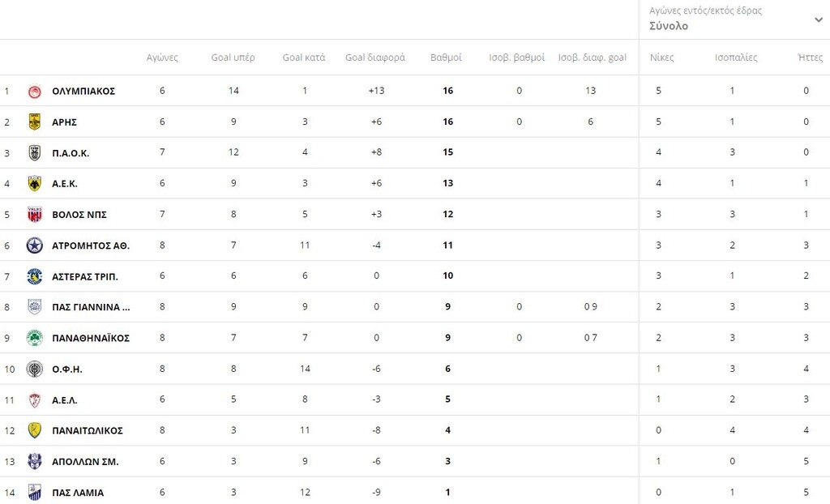The image size is (830, 504).
Task: Open the ΠΑΣ ΛΑΜΙΑ team name
Action: [x=78, y=493]
